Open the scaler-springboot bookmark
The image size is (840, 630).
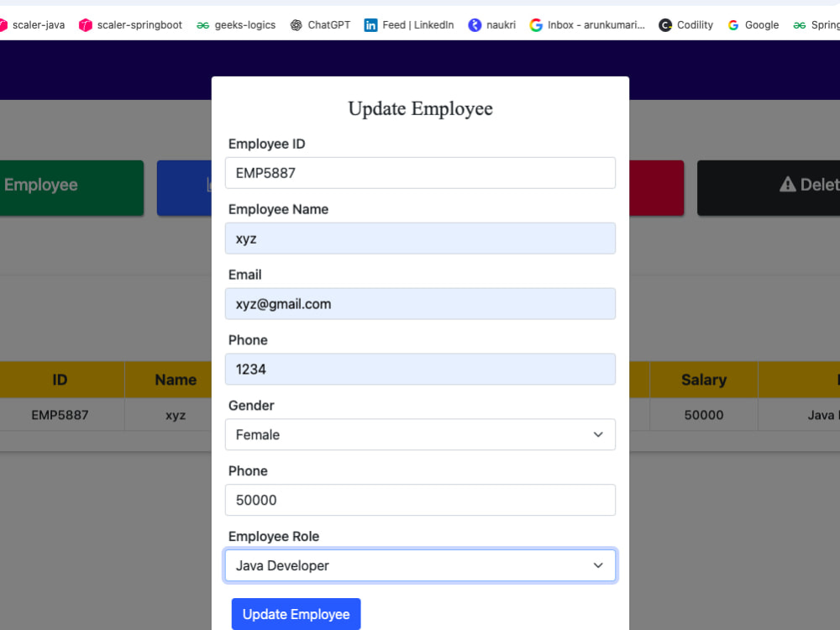pos(130,25)
